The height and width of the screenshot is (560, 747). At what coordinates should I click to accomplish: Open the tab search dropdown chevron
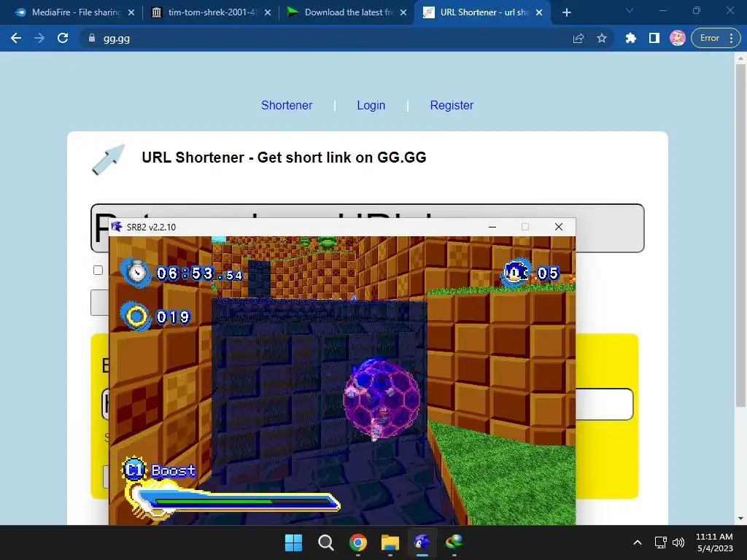click(630, 10)
